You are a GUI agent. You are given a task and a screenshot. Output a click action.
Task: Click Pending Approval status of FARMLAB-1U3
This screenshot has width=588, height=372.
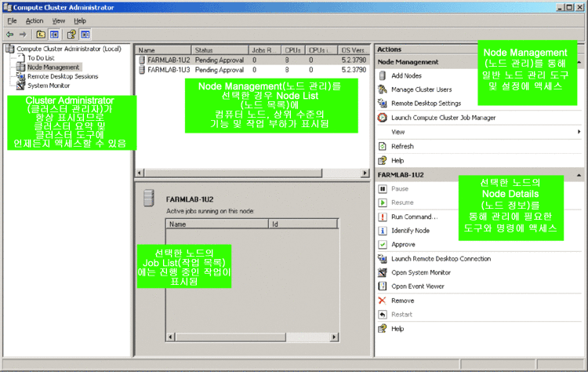pyautogui.click(x=220, y=70)
